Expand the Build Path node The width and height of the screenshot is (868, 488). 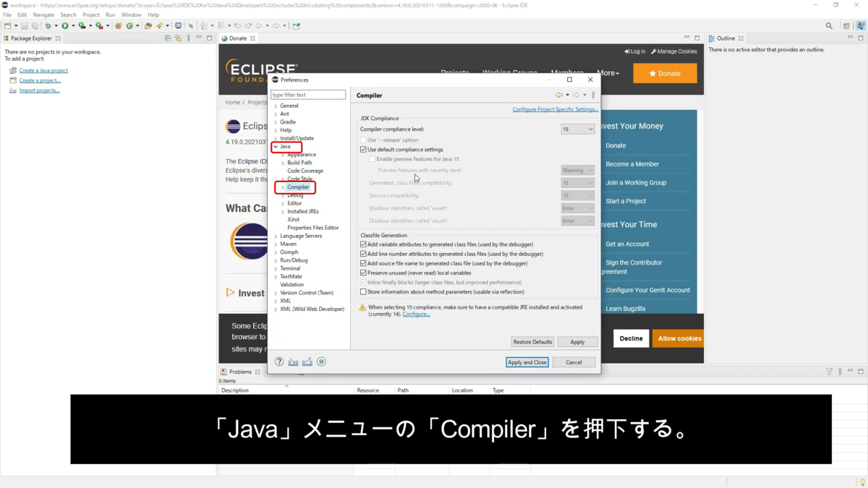pyautogui.click(x=283, y=163)
